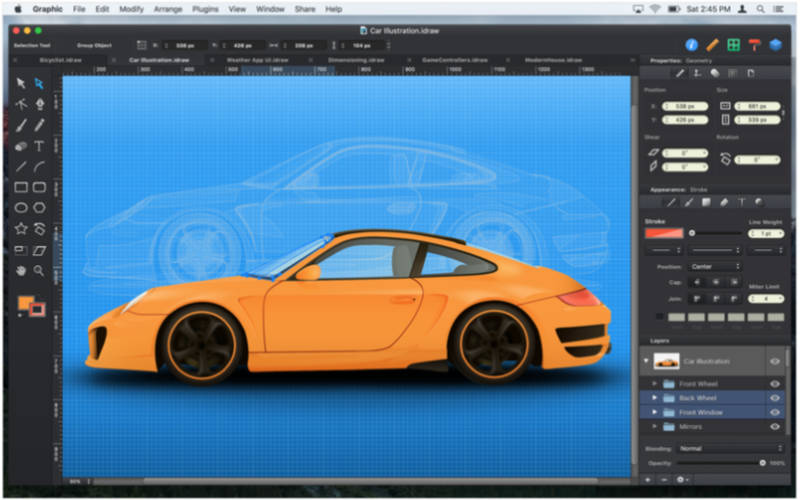Select the Polygon tool
Image resolution: width=800 pixels, height=500 pixels.
[x=39, y=208]
